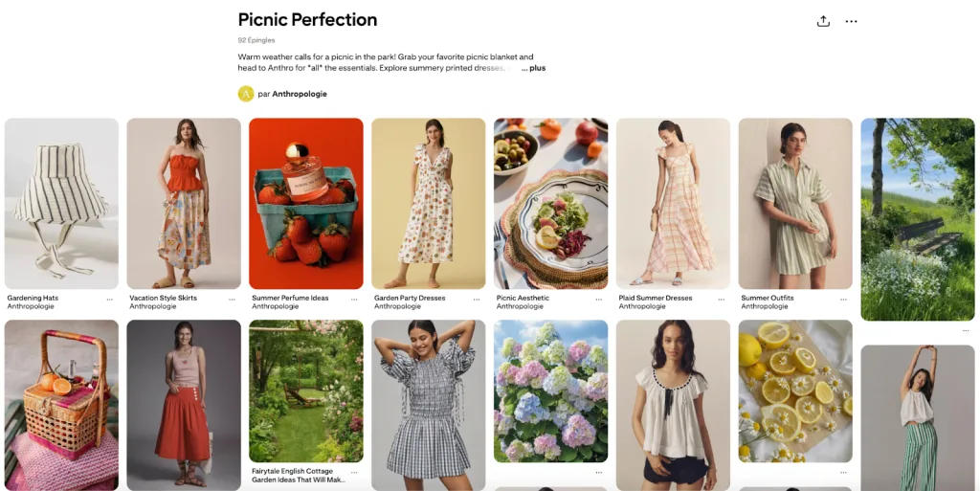This screenshot has width=980, height=491.
Task: Open more options for Plaid Summer Dresses pin
Action: [x=722, y=299]
